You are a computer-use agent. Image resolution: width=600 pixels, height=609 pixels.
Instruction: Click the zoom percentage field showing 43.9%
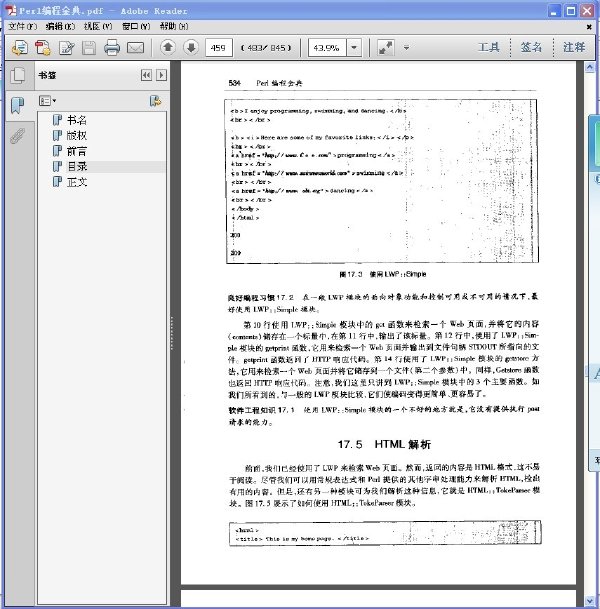[x=327, y=48]
